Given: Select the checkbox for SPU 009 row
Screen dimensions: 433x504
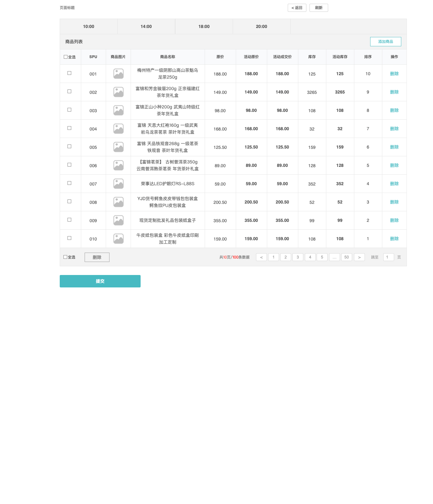Looking at the screenshot, I should (x=69, y=220).
